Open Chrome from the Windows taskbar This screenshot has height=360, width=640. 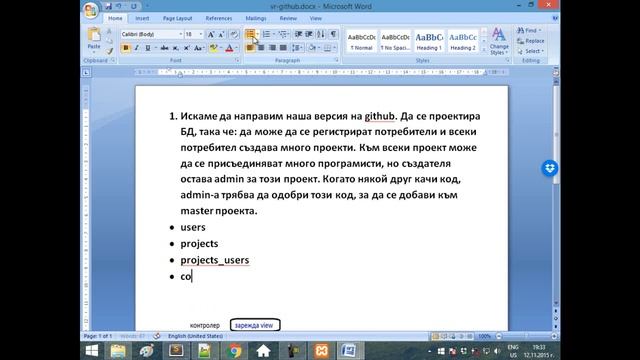[x=234, y=351]
